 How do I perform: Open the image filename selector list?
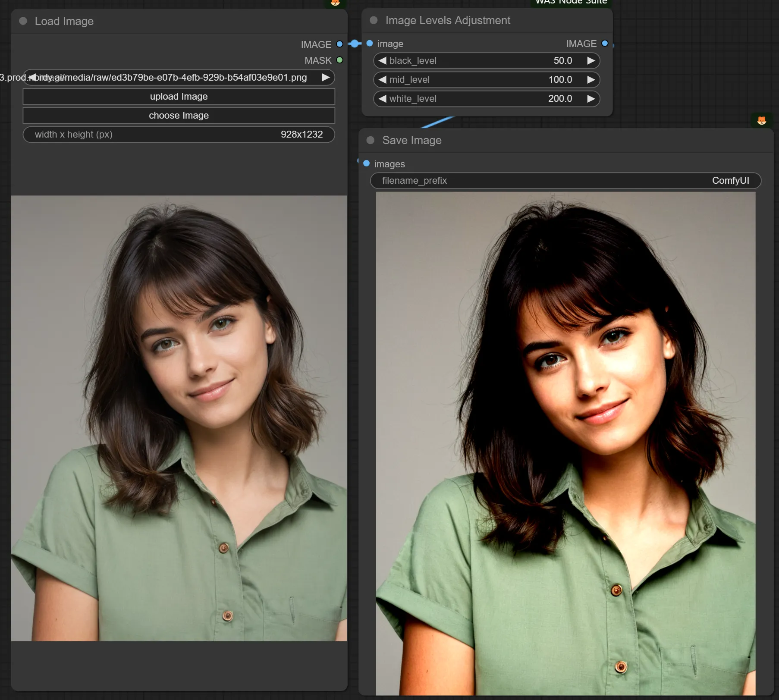pos(179,78)
